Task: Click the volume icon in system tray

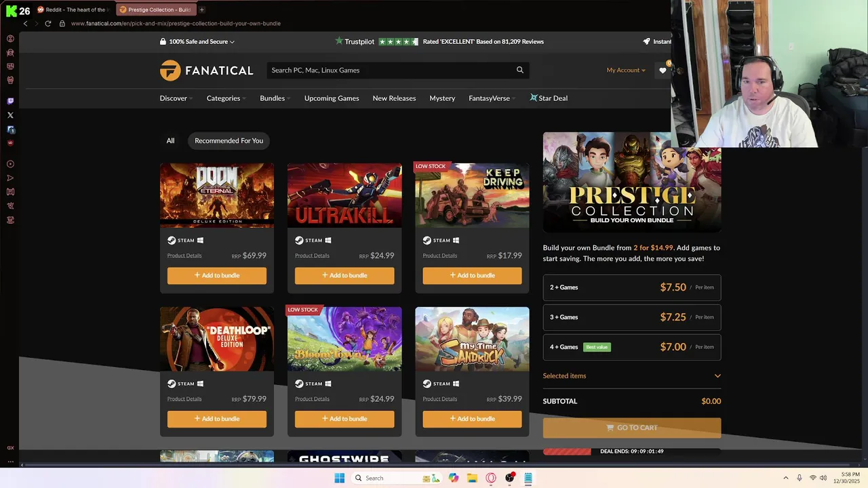Action: tap(823, 478)
